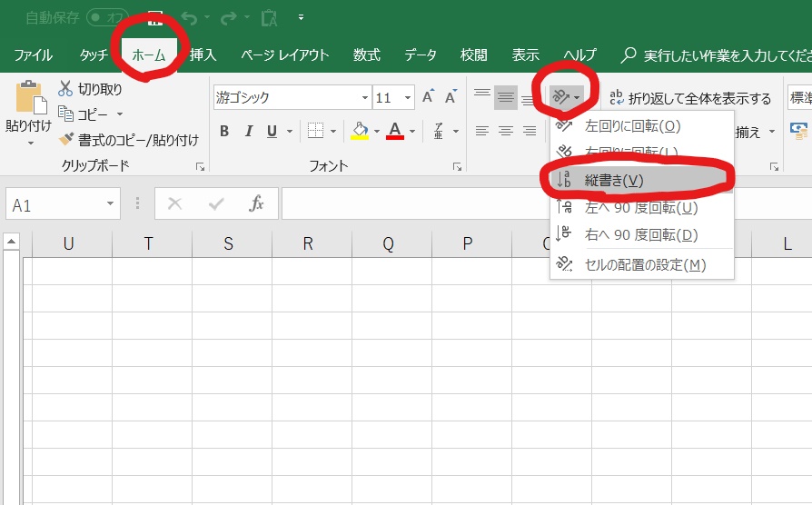This screenshot has height=505, width=812.
Task: Click the fx insert function icon
Action: pyautogui.click(x=256, y=203)
